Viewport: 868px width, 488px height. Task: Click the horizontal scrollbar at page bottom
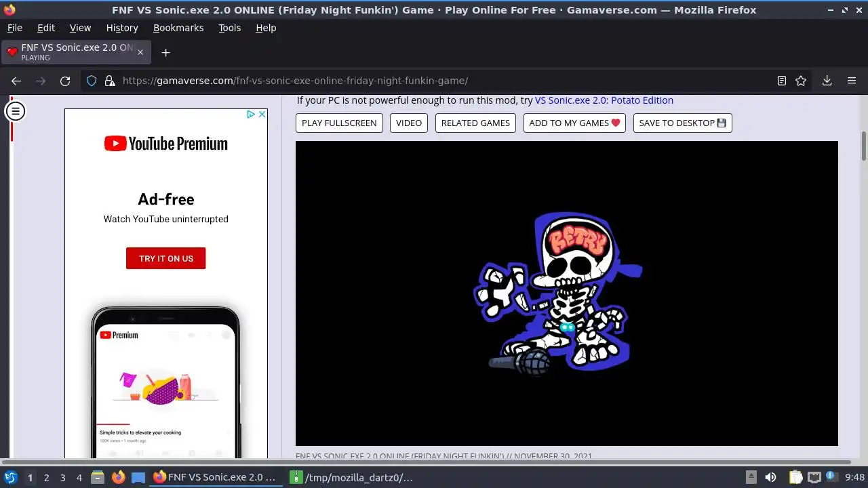(427, 462)
